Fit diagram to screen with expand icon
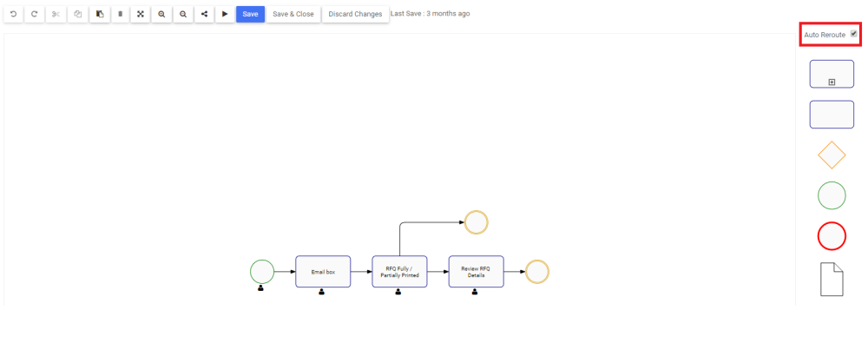 [x=141, y=15]
